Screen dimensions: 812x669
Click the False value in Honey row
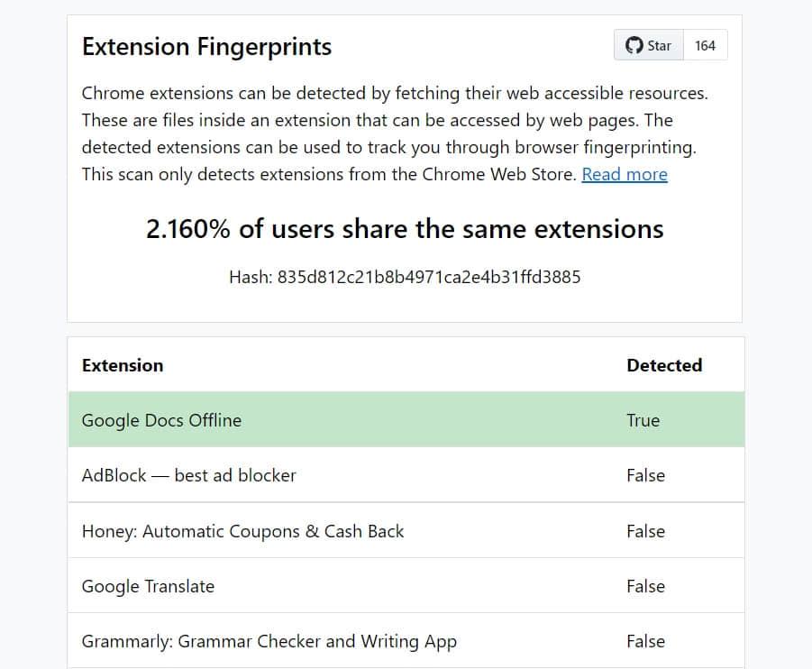[x=645, y=531]
